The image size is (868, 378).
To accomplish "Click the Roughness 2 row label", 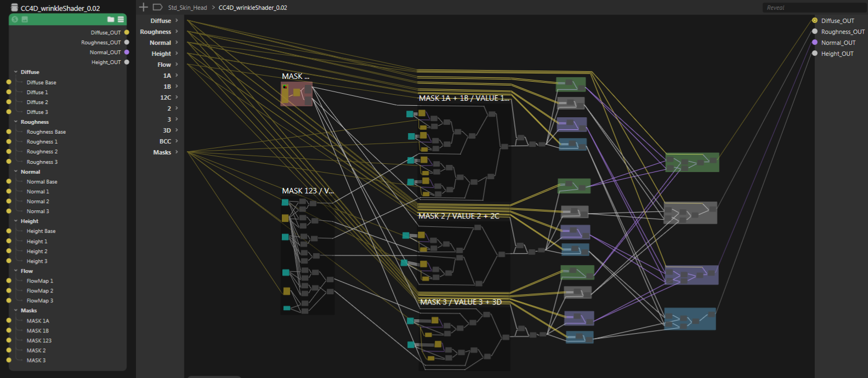I will 42,152.
